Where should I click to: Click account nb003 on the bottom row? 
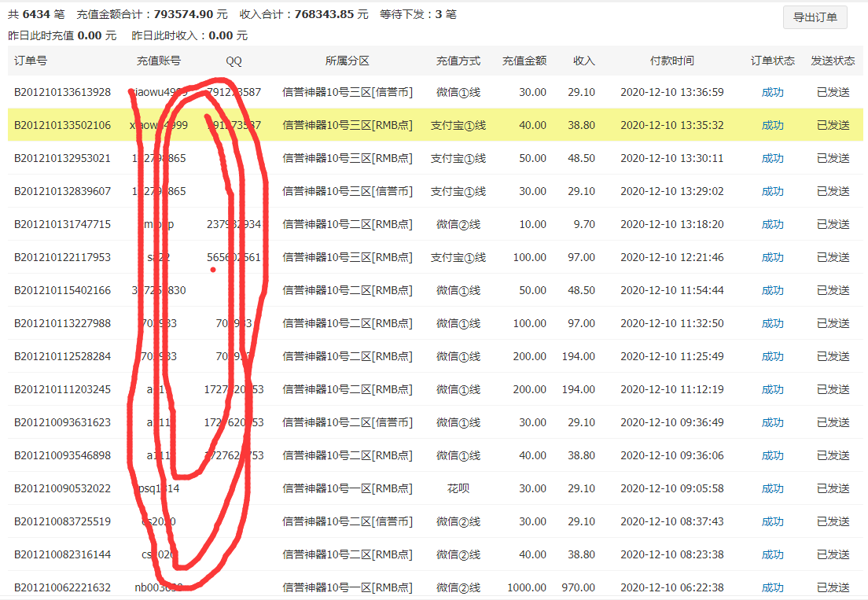(158, 587)
